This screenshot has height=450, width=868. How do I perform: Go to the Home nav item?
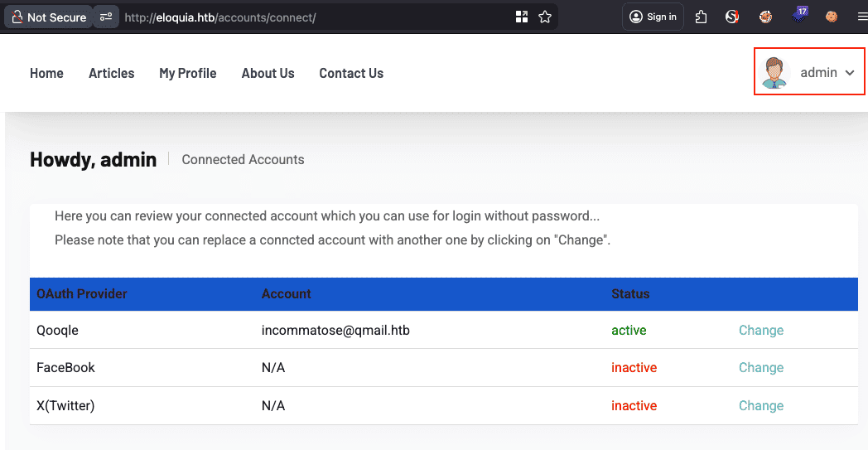46,73
